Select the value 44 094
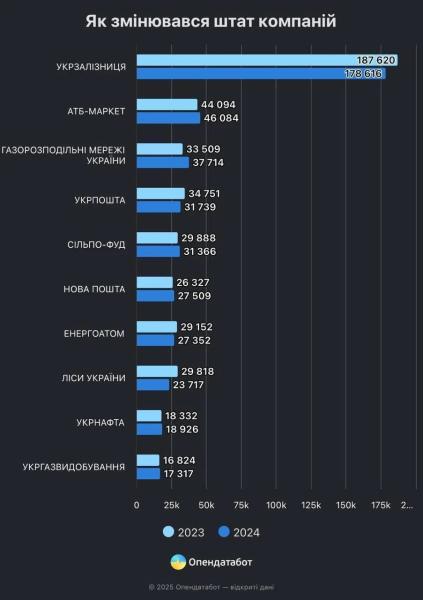This screenshot has height=600, width=423. [x=218, y=104]
